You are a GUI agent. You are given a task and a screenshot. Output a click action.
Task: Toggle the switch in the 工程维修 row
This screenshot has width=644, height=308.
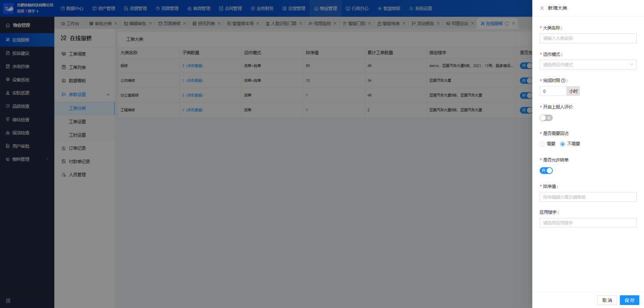526,110
